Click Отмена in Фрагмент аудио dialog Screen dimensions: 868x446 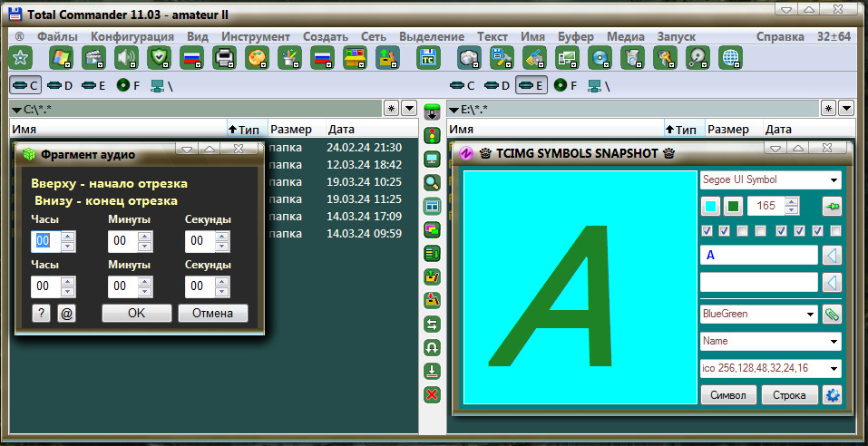212,313
